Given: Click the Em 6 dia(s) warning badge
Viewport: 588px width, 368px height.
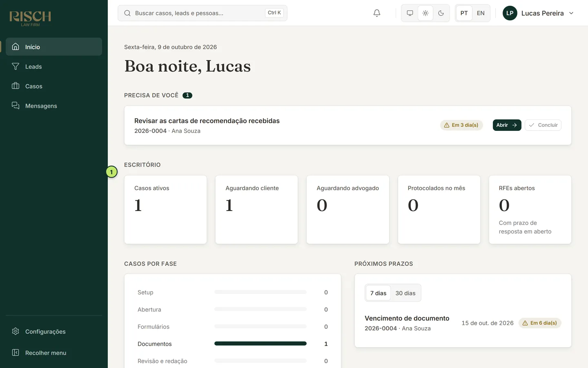Looking at the screenshot, I should (x=540, y=323).
